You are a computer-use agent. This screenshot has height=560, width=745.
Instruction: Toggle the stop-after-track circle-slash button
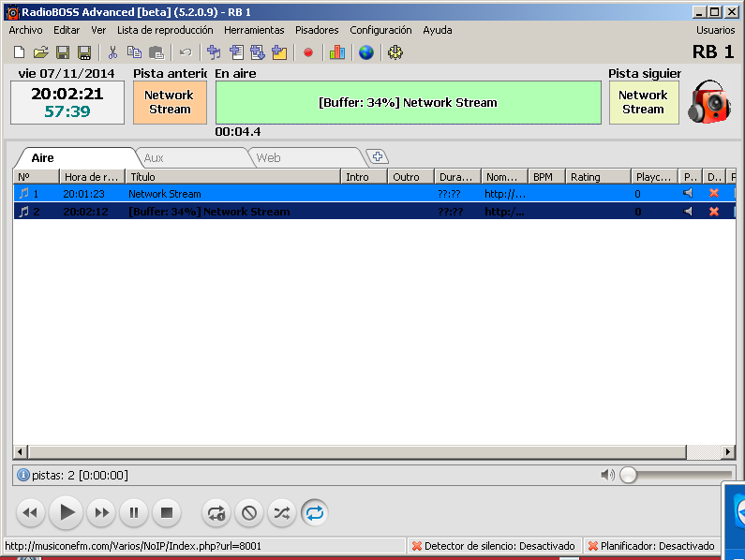pyautogui.click(x=249, y=513)
